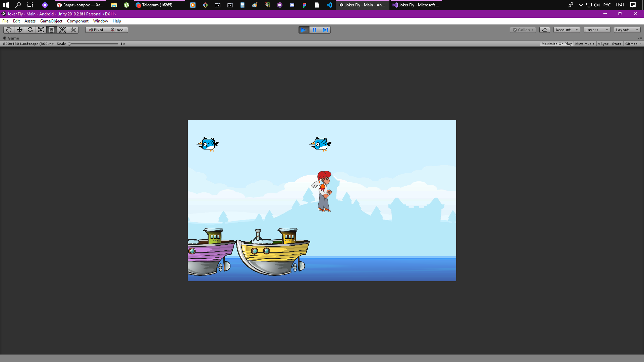Open Unity cloud services button
Screen dimensions: 644x362
coord(545,30)
